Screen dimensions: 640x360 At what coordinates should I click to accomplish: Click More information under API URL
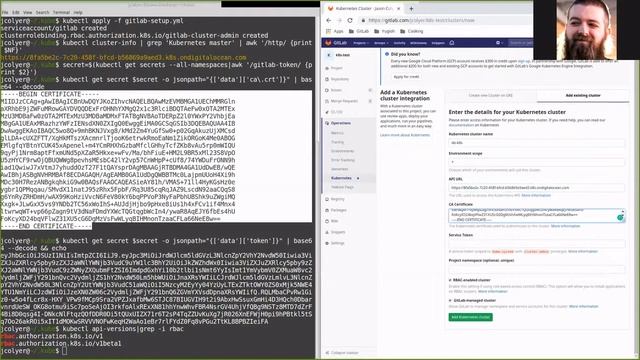pos(536,196)
